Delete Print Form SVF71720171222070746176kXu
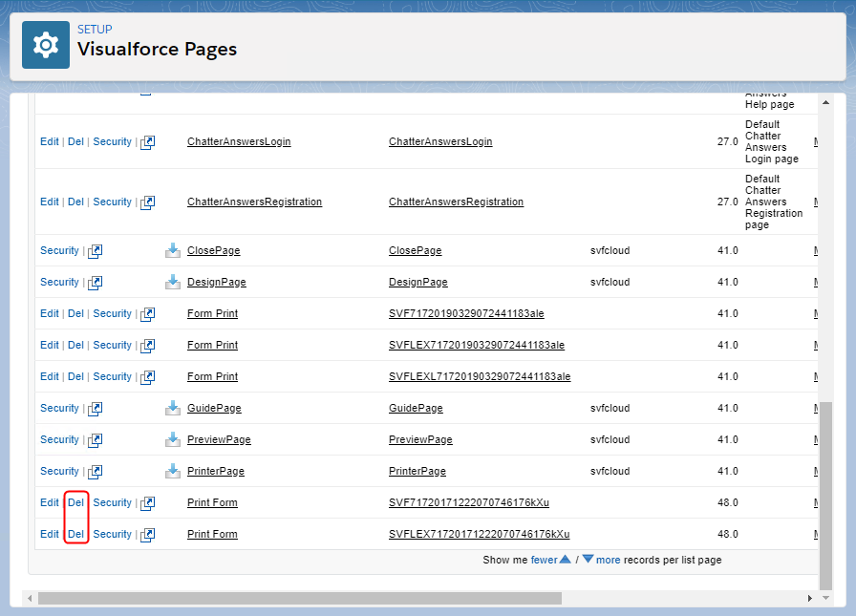The image size is (856, 616). 75,502
